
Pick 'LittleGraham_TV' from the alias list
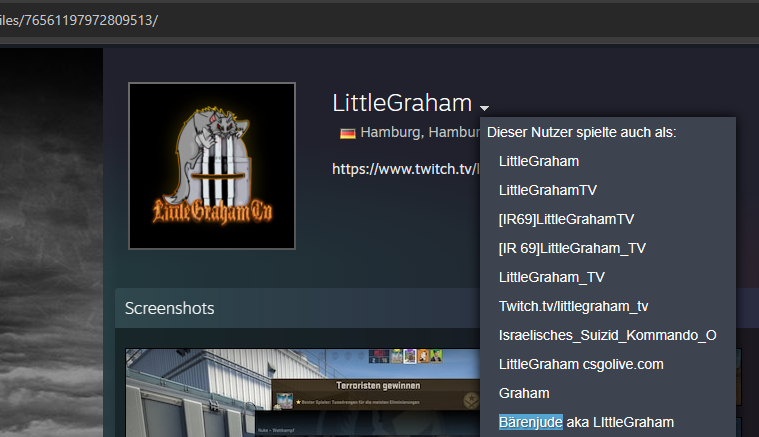(552, 277)
